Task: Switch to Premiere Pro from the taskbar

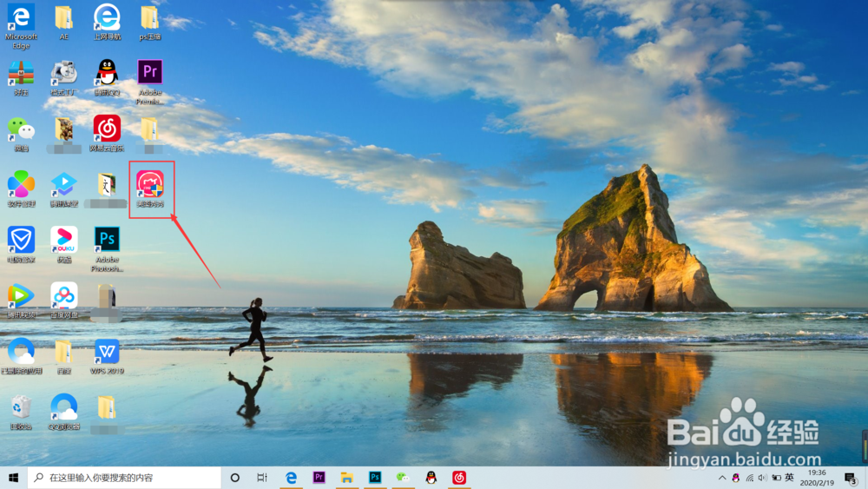Action: coord(319,478)
